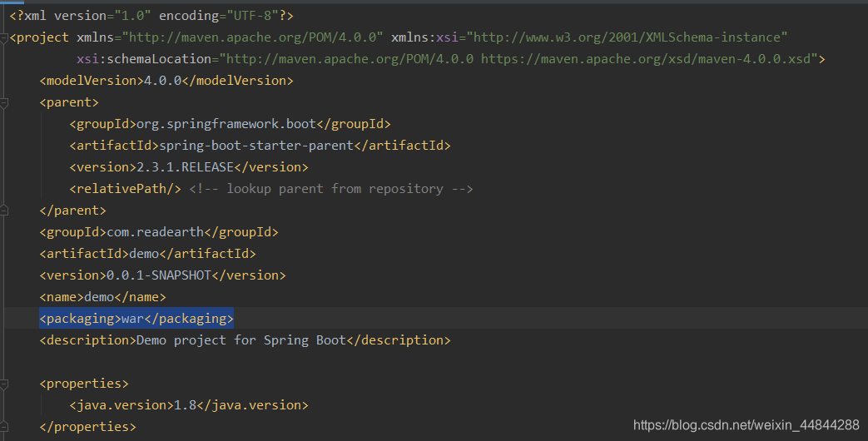
Task: Click the lookup parent from repository comment
Action: [331, 189]
